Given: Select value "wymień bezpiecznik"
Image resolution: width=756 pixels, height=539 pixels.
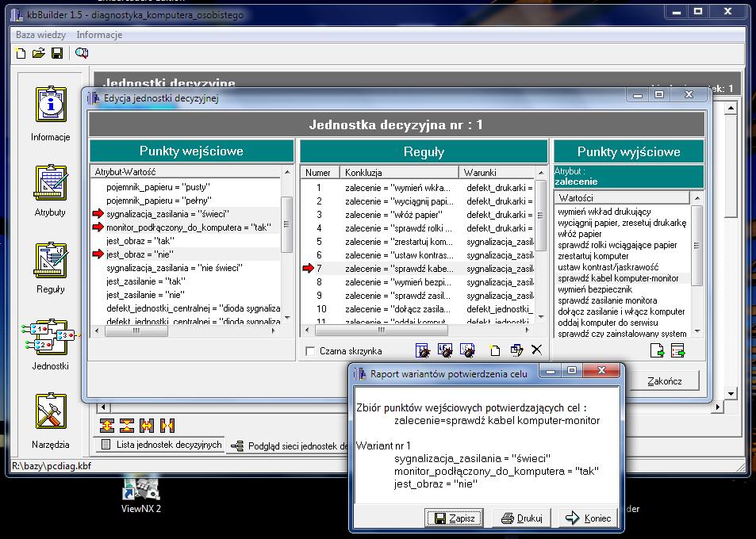Looking at the screenshot, I should coord(595,289).
